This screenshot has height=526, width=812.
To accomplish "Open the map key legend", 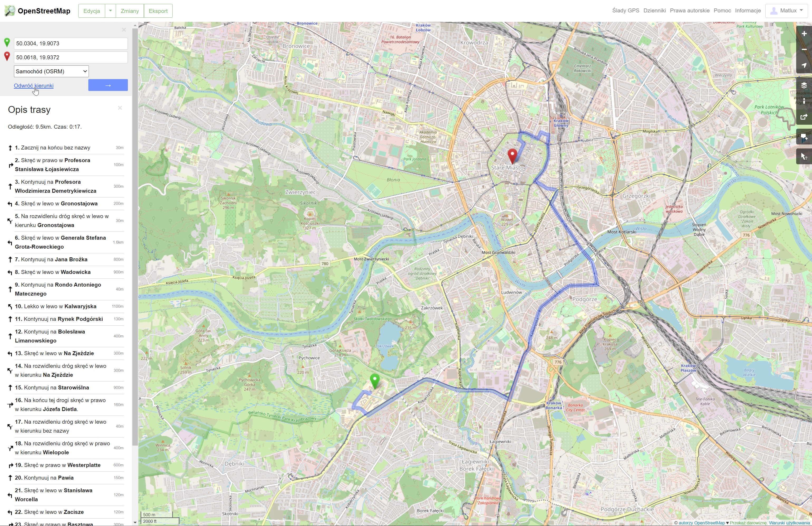I will (x=804, y=101).
